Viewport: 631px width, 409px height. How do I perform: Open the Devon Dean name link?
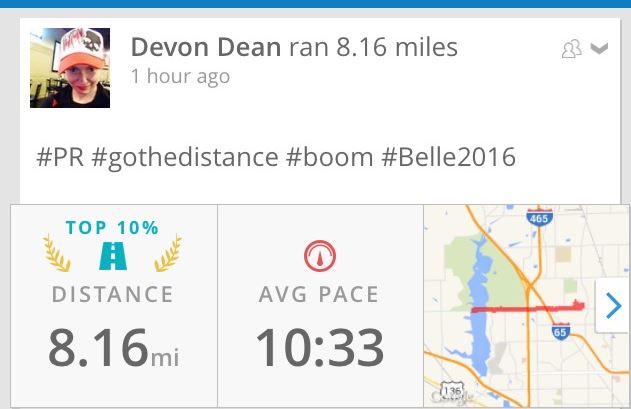click(208, 47)
